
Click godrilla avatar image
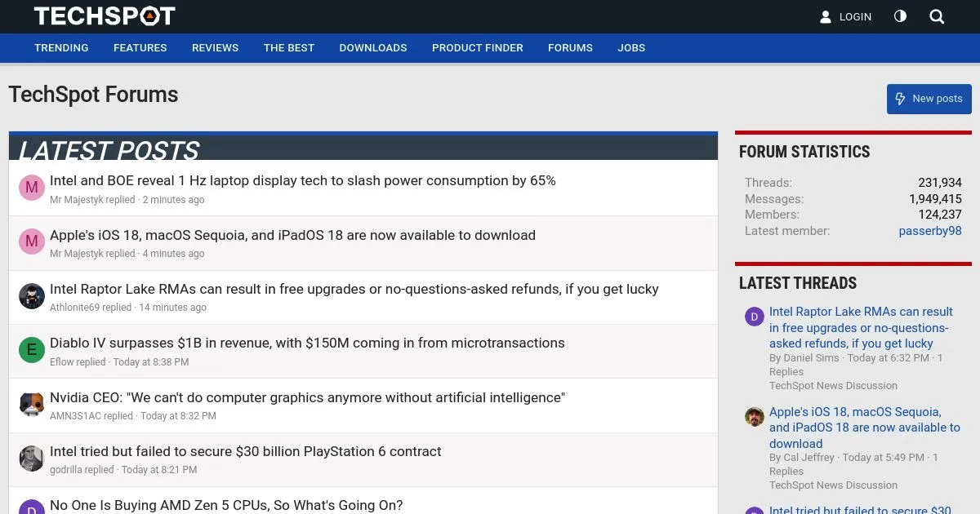pyautogui.click(x=32, y=459)
